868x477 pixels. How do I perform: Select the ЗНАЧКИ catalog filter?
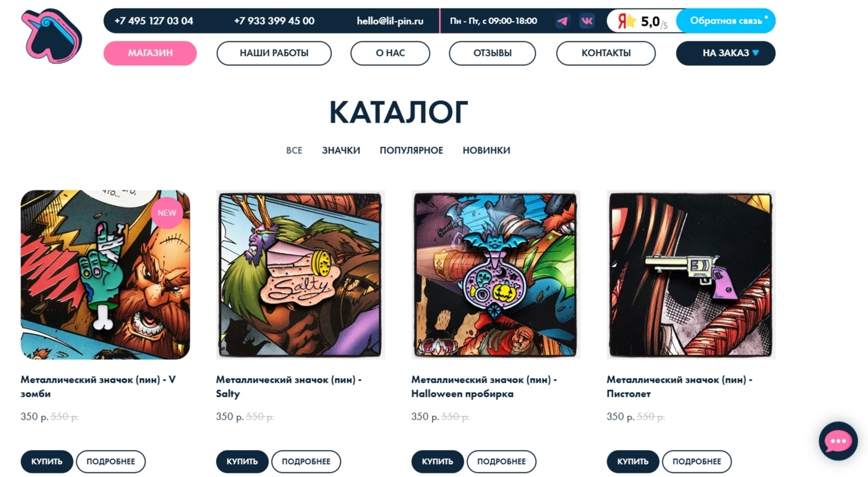pyautogui.click(x=341, y=150)
